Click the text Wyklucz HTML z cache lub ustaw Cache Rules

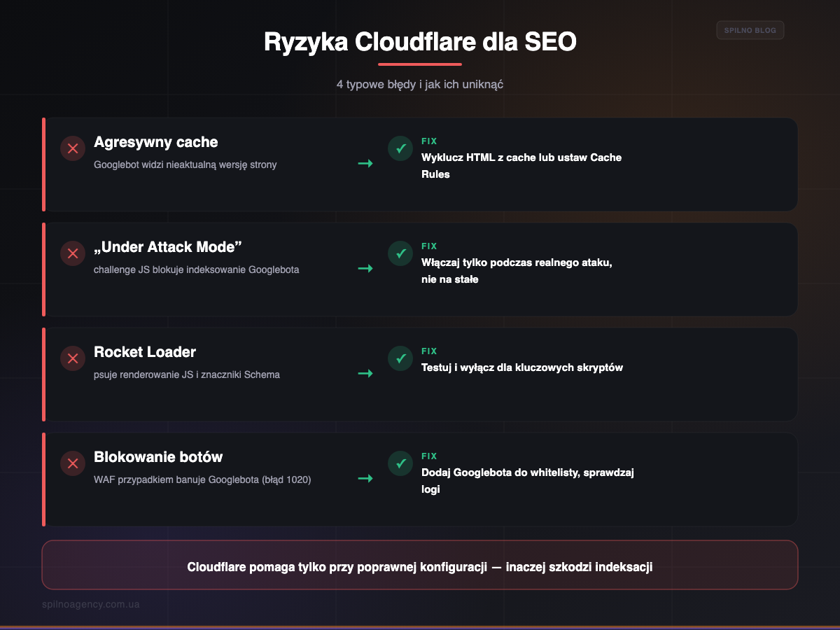click(521, 166)
